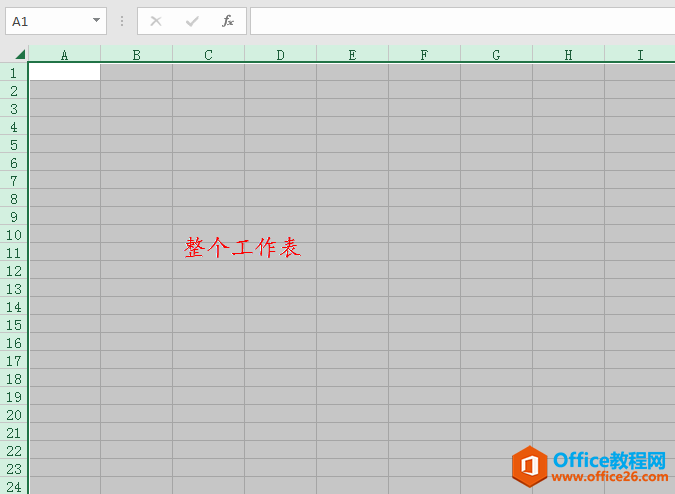Select row 5 header
Viewport: 675px width, 494px height.
[x=14, y=145]
